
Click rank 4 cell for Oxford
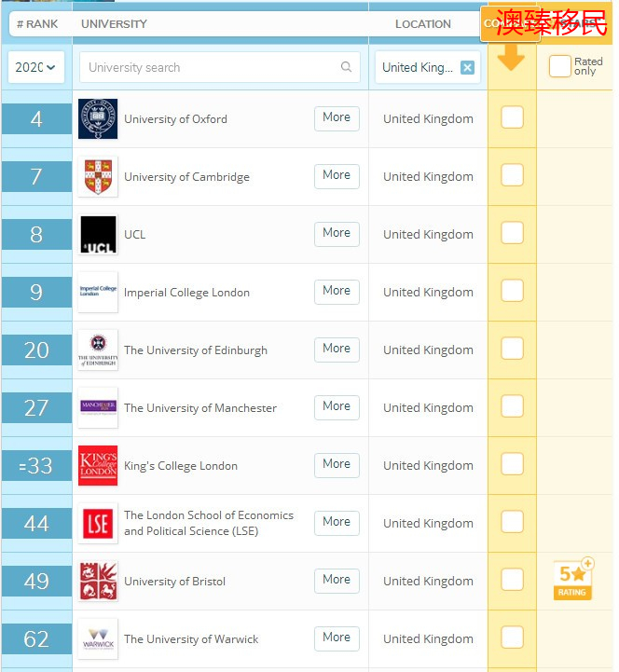click(36, 118)
